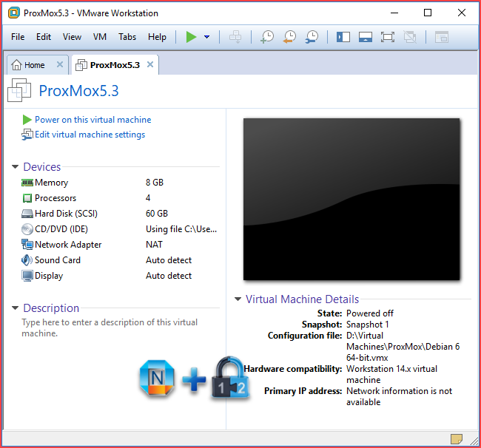481x448 pixels.
Task: Click the Unity mode toolbar icon
Action: coord(410,37)
